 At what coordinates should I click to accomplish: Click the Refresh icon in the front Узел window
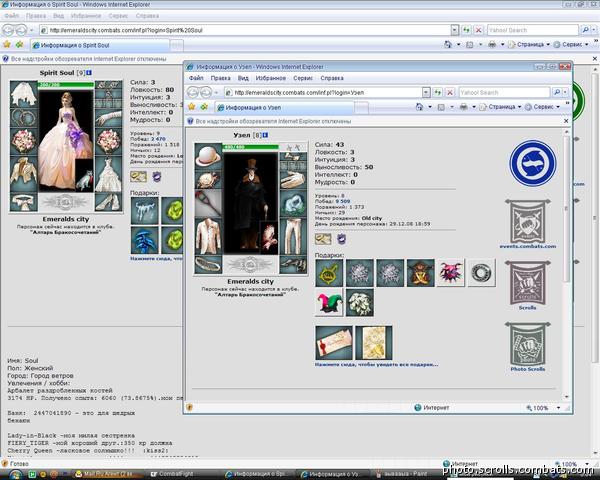pos(438,92)
